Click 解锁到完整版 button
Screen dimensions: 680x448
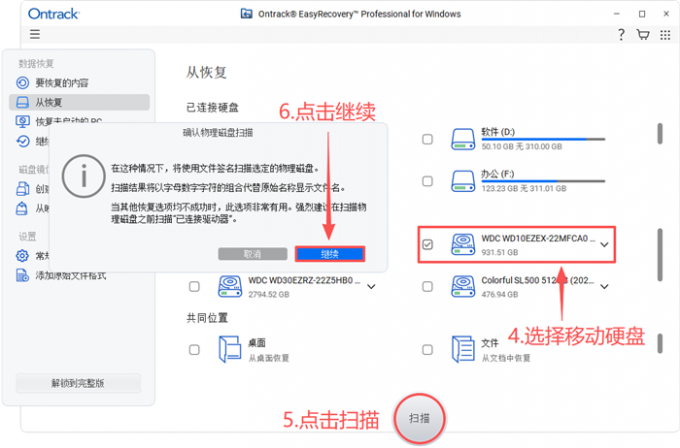(x=78, y=383)
